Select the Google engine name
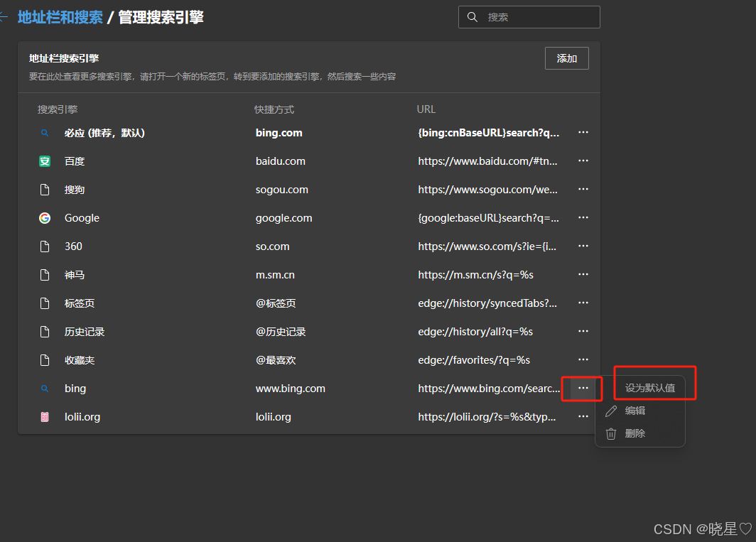 (x=82, y=218)
